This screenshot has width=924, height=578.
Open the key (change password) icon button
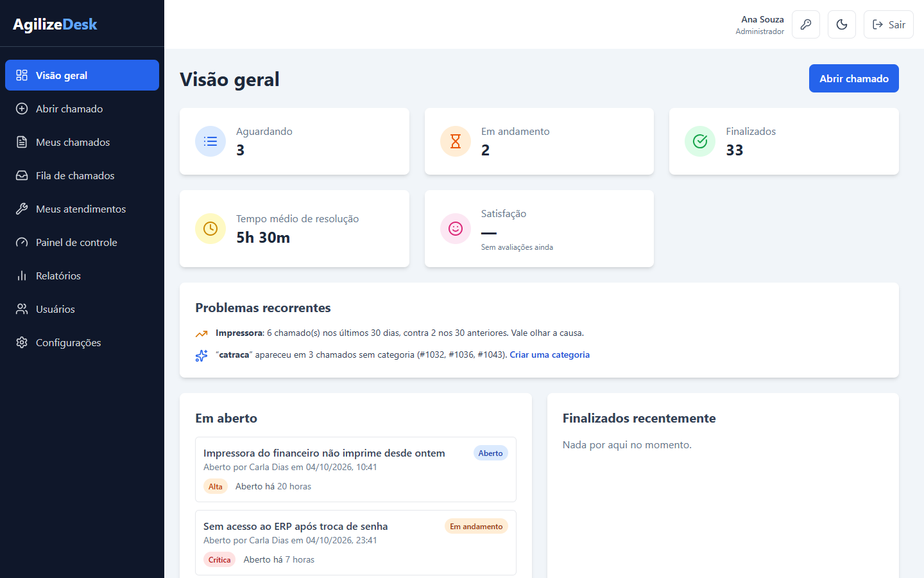(x=806, y=24)
